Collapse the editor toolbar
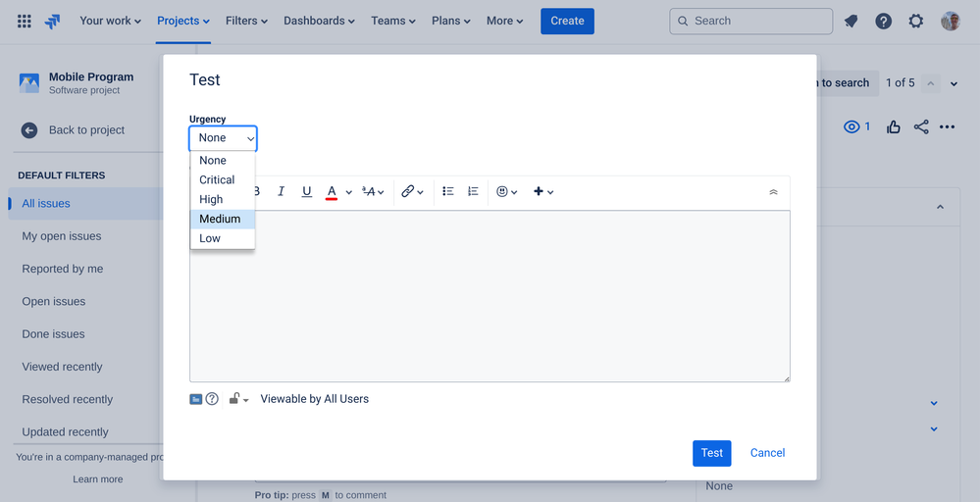Viewport: 980px width, 502px height. (x=773, y=192)
